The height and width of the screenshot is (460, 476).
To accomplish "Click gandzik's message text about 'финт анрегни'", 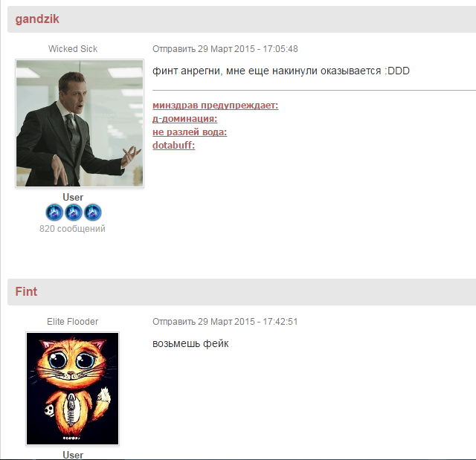I will pyautogui.click(x=281, y=71).
